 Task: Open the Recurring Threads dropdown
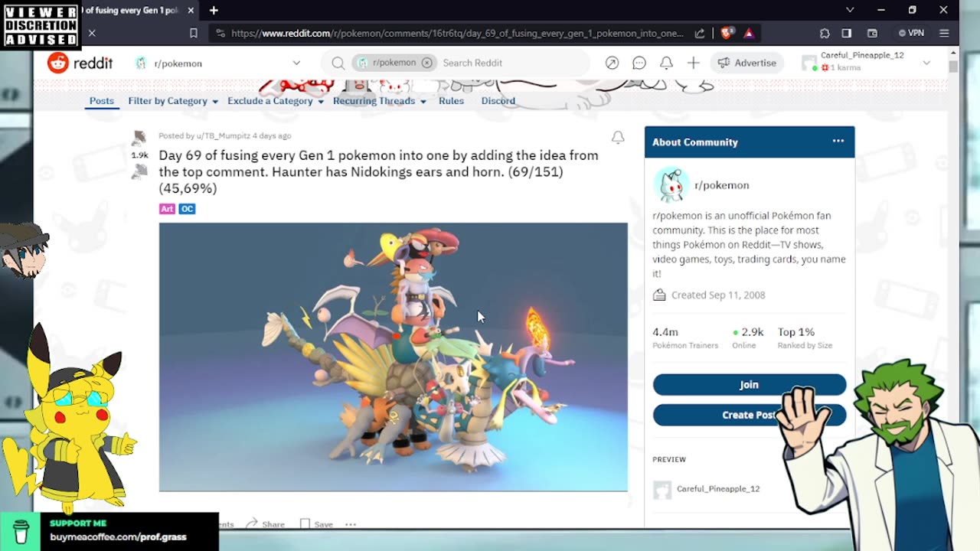tap(380, 101)
